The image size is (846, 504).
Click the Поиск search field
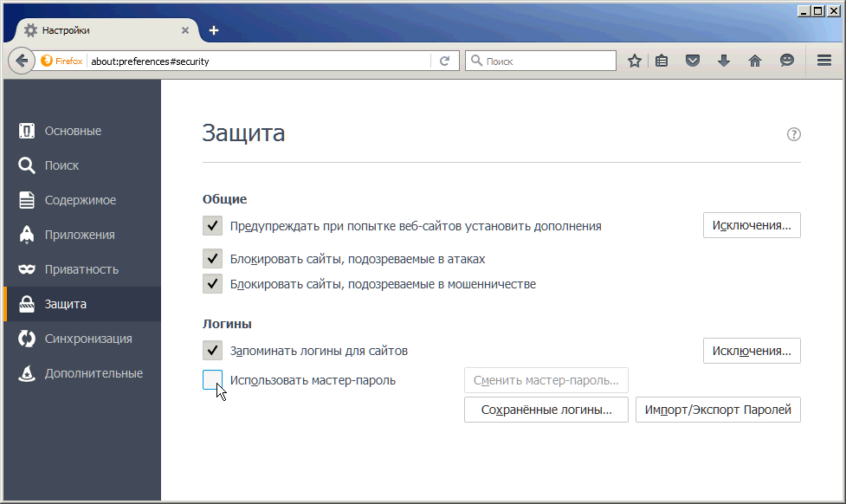547,61
